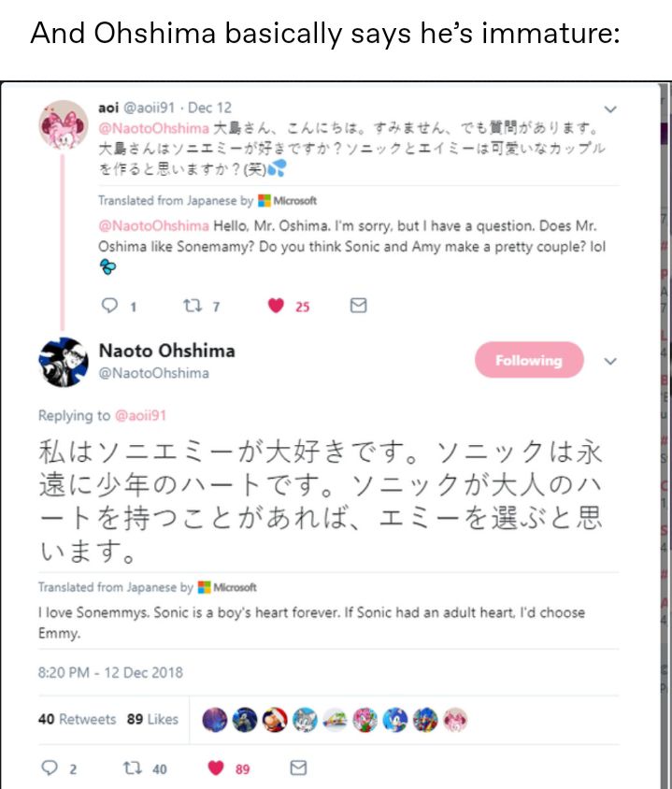Screen dimensions: 672x789
Task: Open Naoto Ohshima's profile avatar
Action: 64,363
